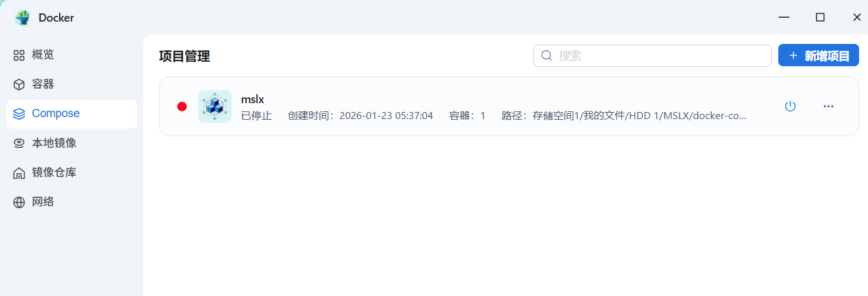This screenshot has height=296, width=868.
Task: Open the 本地镜像 local images page
Action: pos(71,143)
